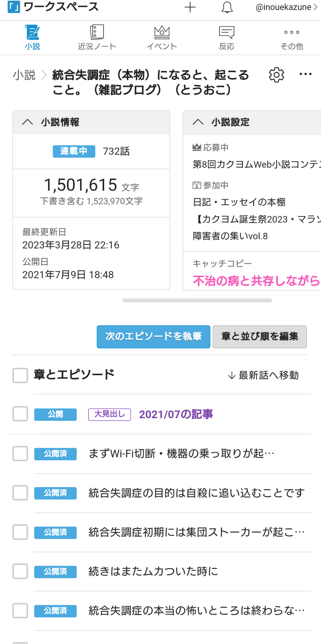The height and width of the screenshot is (644, 321).
Task: Open notifications bell icon
Action: point(227,7)
